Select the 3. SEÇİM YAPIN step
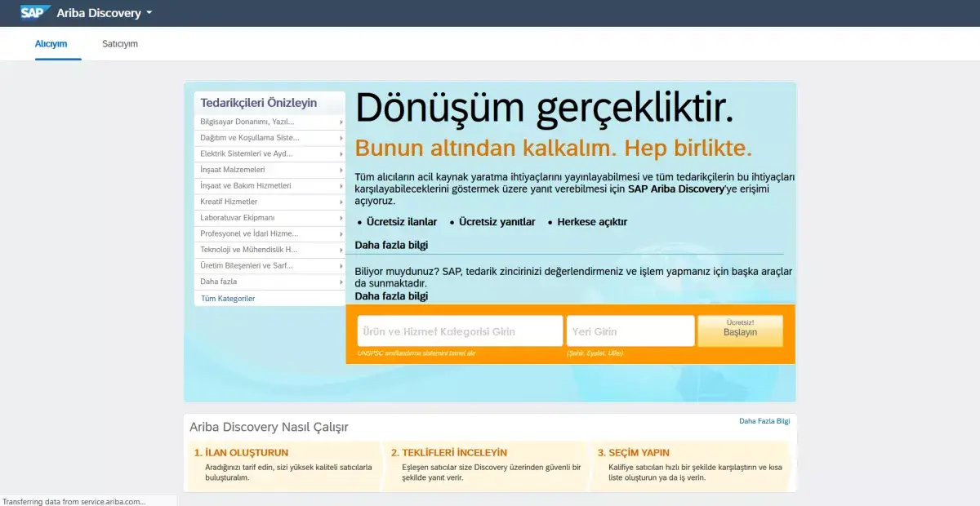Viewport: 980px width, 506px height. [633, 452]
